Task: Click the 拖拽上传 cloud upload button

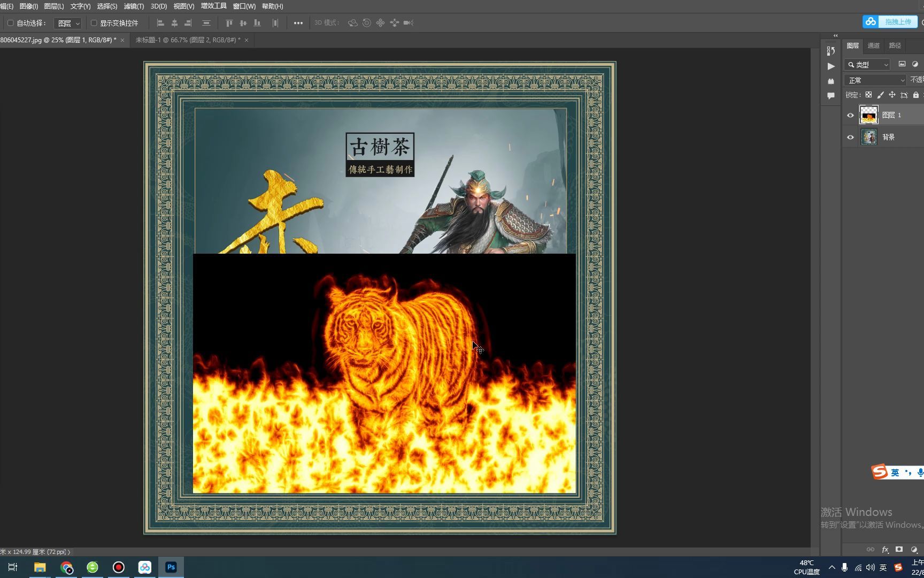Action: [890, 22]
